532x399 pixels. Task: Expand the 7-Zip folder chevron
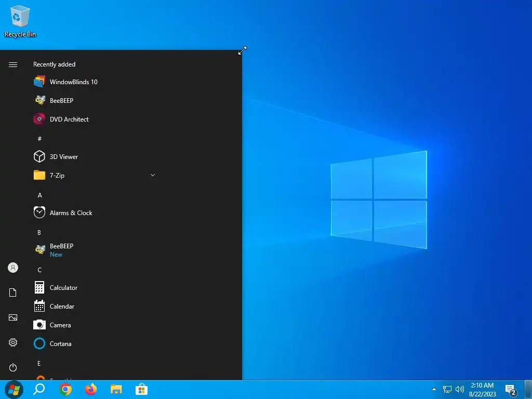coord(153,175)
